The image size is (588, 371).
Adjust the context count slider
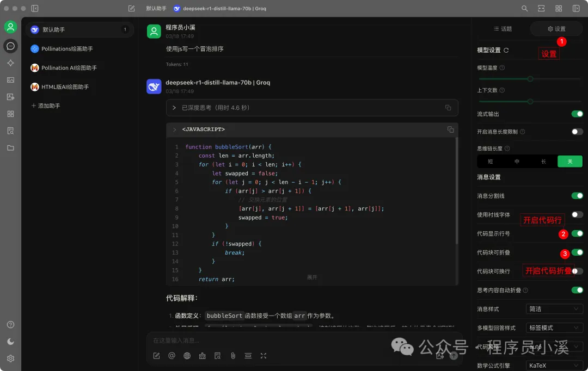530,102
